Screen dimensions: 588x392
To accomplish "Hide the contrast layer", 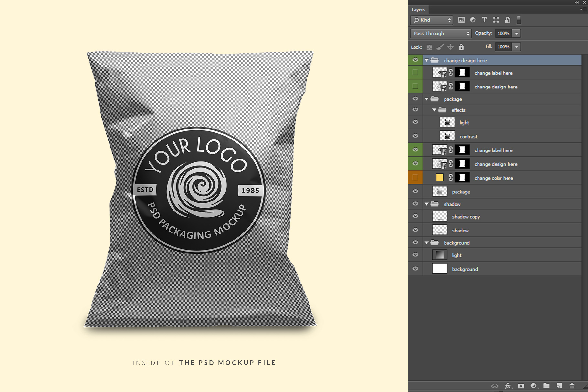I will point(415,136).
